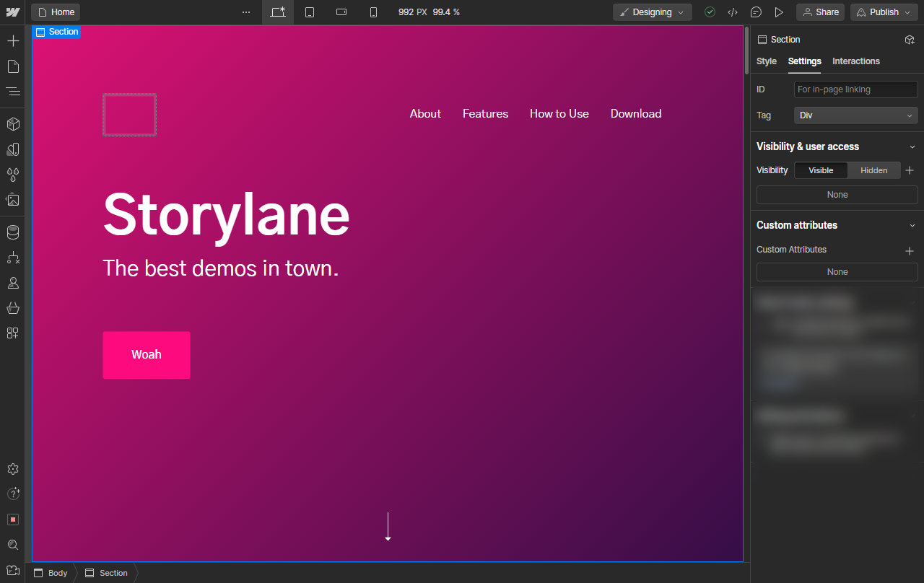The height and width of the screenshot is (583, 924).
Task: Open the Pages panel
Action: click(13, 66)
